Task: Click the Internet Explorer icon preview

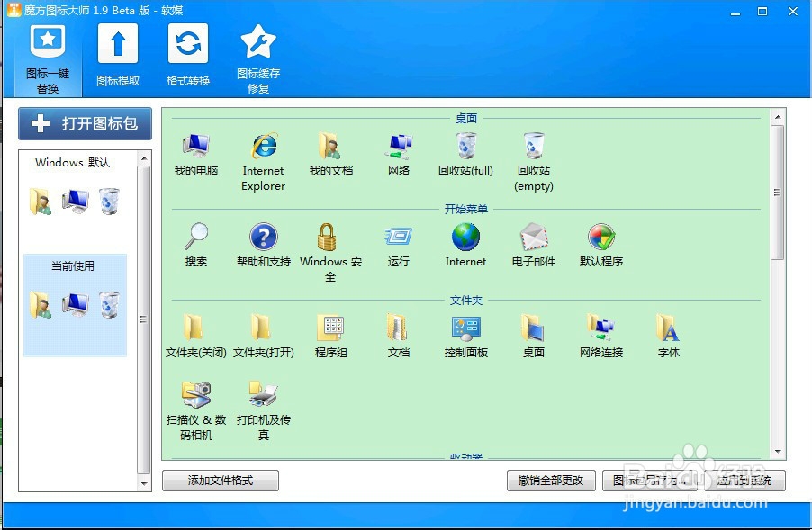Action: [263, 147]
